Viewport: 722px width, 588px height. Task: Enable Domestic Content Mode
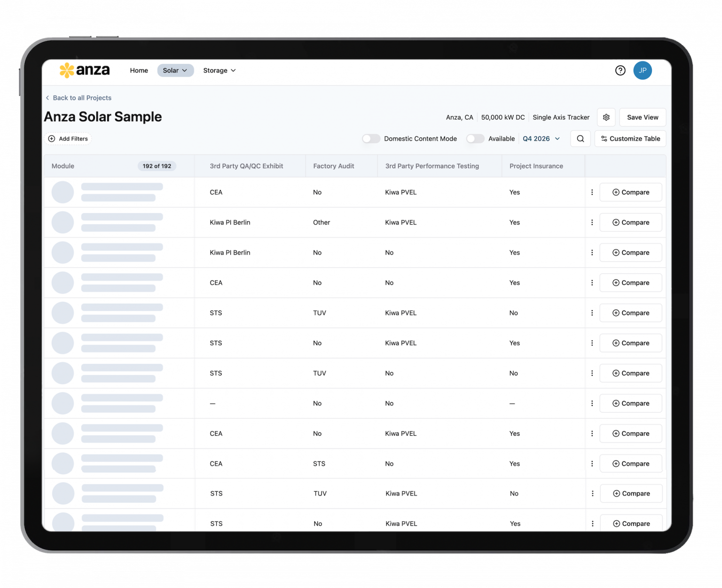tap(371, 139)
